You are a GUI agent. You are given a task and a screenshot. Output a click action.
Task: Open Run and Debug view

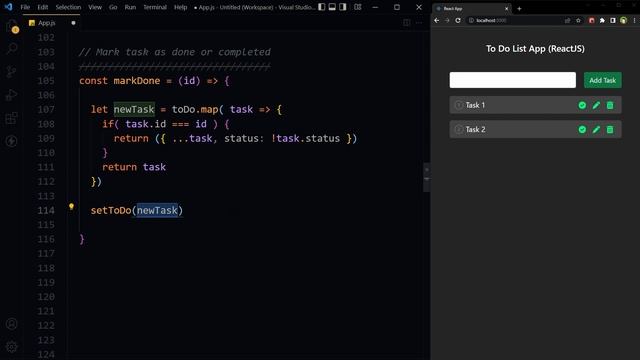pyautogui.click(x=12, y=95)
